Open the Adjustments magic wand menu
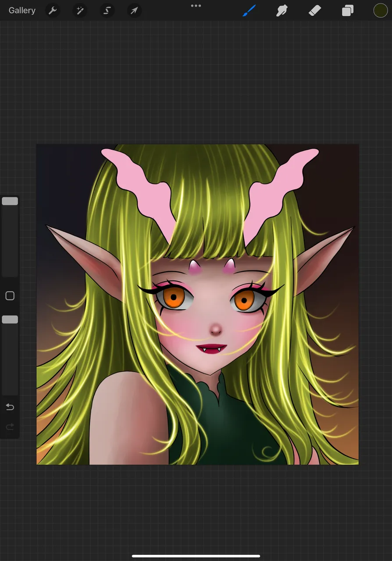 [x=80, y=11]
